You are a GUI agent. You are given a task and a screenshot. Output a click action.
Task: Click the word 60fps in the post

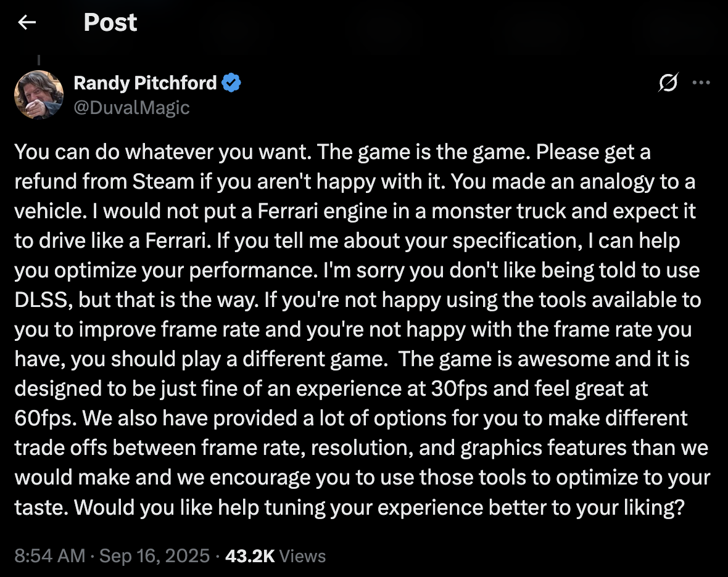(44, 419)
